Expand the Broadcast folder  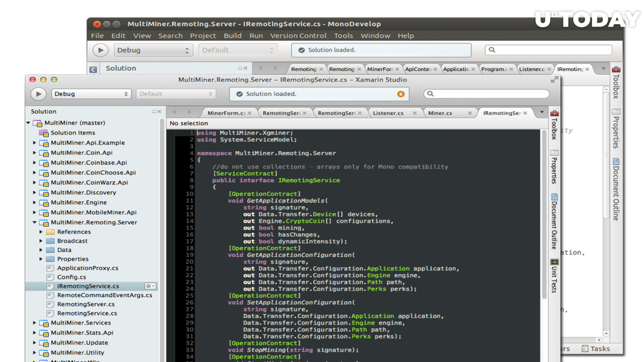[41, 241]
